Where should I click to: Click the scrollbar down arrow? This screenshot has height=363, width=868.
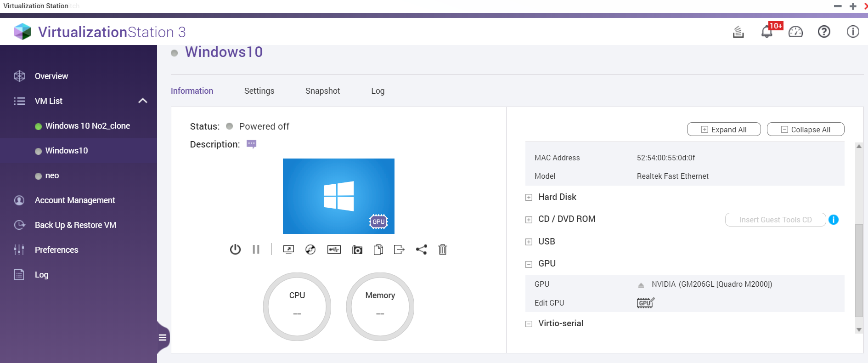[x=859, y=329]
